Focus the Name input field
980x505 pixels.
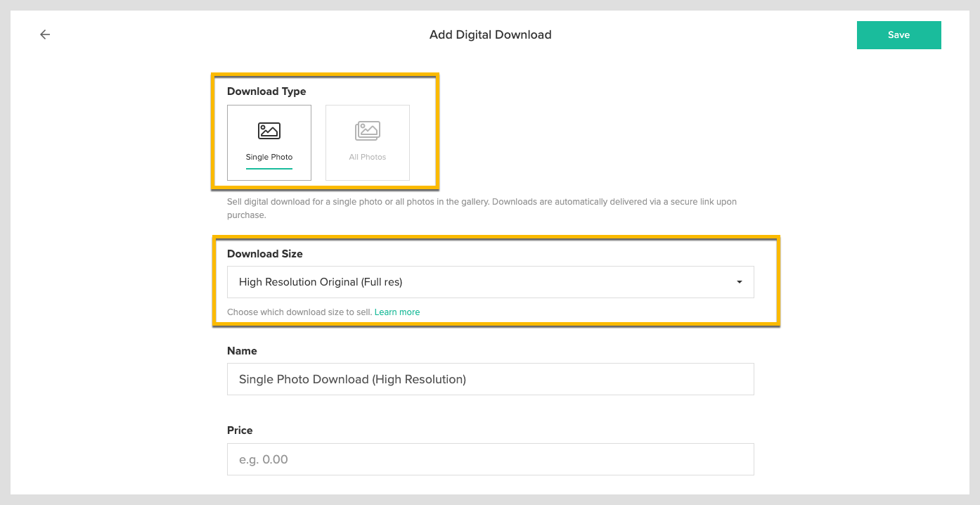pyautogui.click(x=490, y=379)
